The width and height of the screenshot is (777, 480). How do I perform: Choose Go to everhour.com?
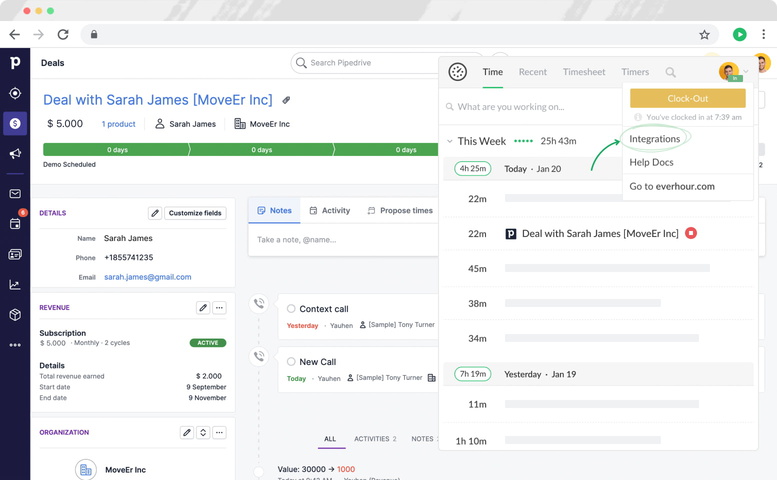pyautogui.click(x=672, y=186)
